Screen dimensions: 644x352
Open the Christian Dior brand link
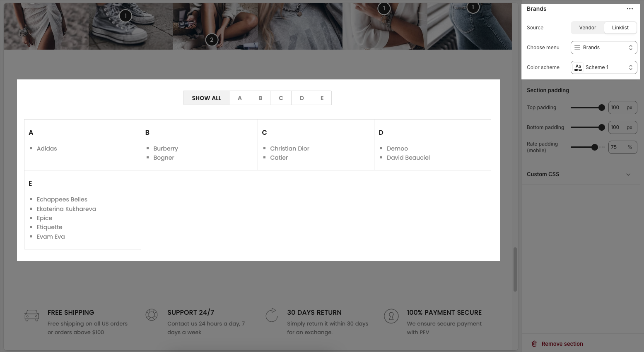point(289,148)
